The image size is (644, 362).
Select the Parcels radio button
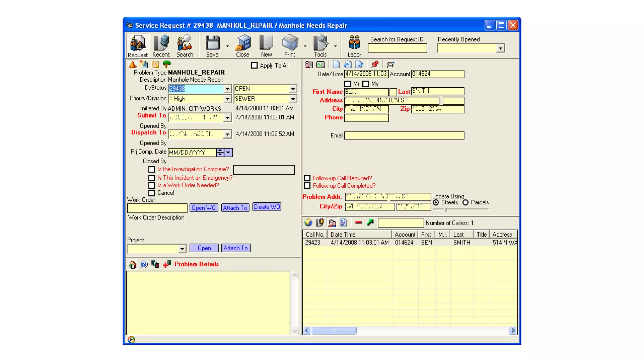tap(466, 203)
